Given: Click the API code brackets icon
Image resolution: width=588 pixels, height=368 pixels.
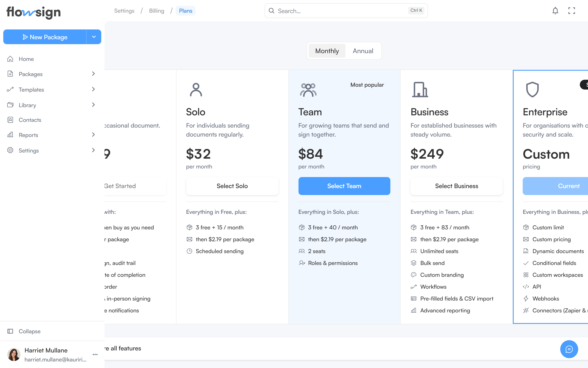Looking at the screenshot, I should (x=526, y=287).
